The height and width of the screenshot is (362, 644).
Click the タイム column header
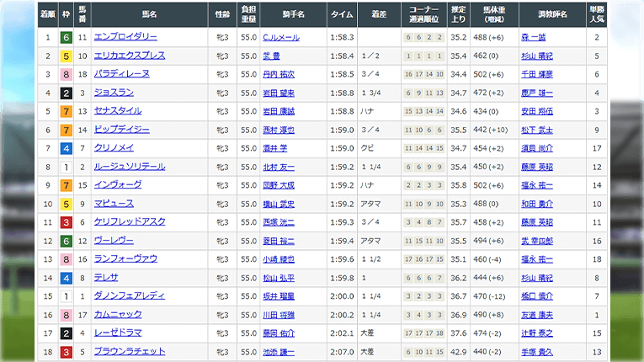(x=342, y=14)
